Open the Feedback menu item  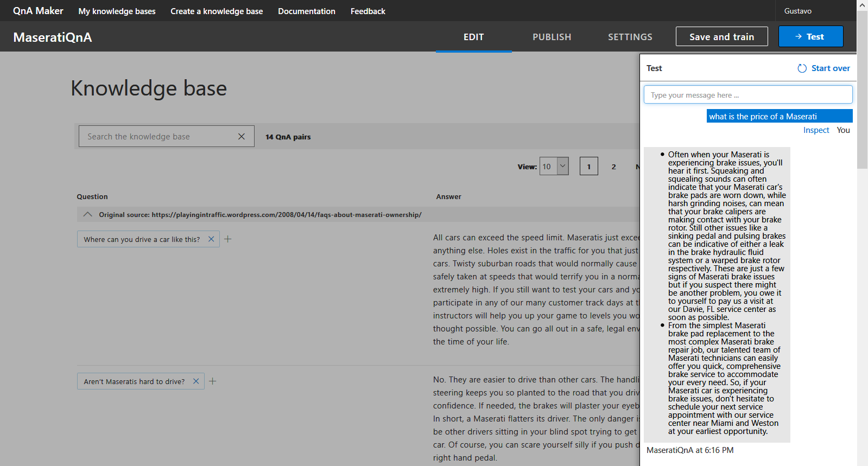[368, 11]
